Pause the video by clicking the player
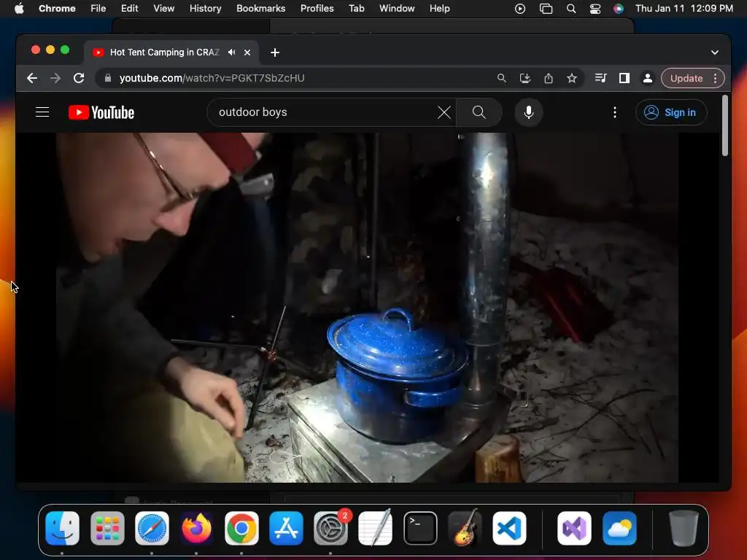This screenshot has height=560, width=747. tap(367, 308)
